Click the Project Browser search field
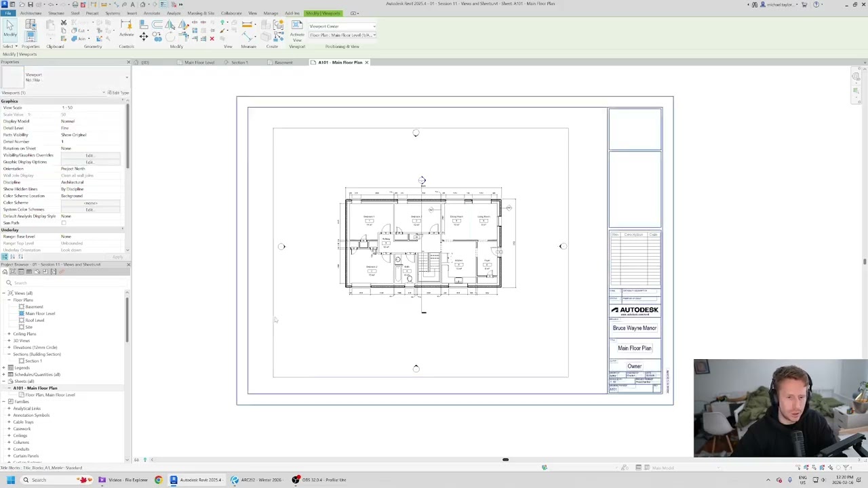The height and width of the screenshot is (488, 868). coord(64,283)
